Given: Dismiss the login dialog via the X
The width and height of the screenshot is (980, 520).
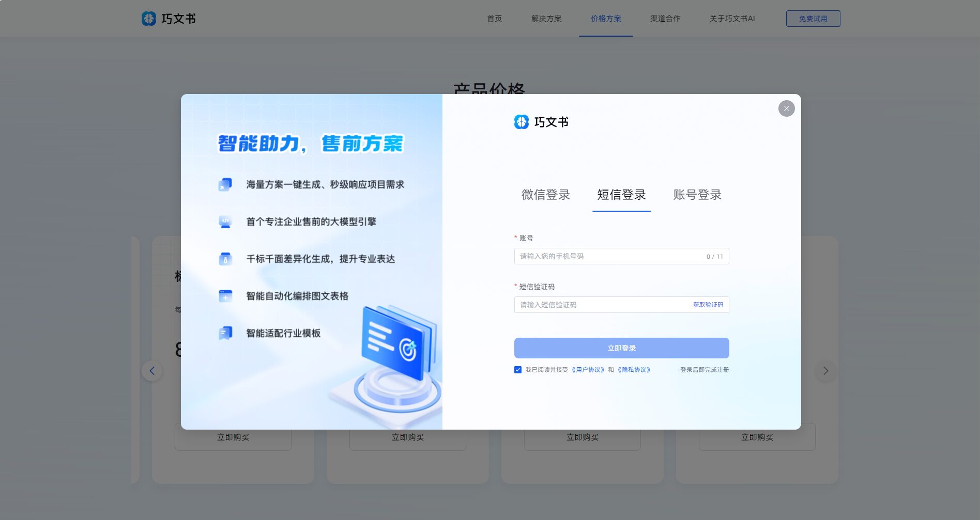Looking at the screenshot, I should coord(786,108).
